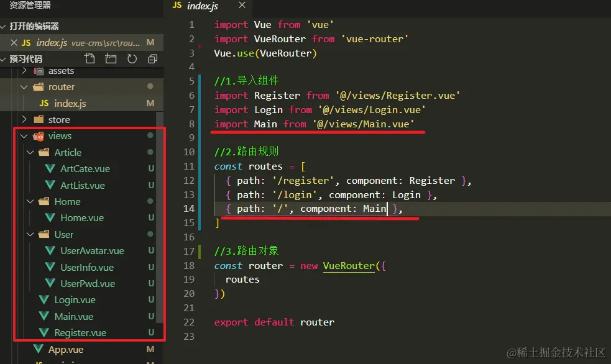The image size is (611, 364).
Task: Click the '@/views/Register.vue' import path
Action: click(x=397, y=96)
